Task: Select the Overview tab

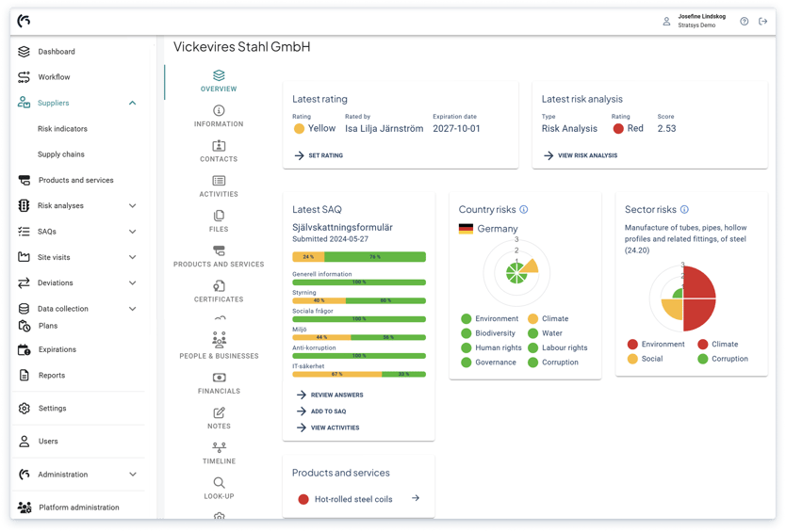Action: click(x=219, y=81)
